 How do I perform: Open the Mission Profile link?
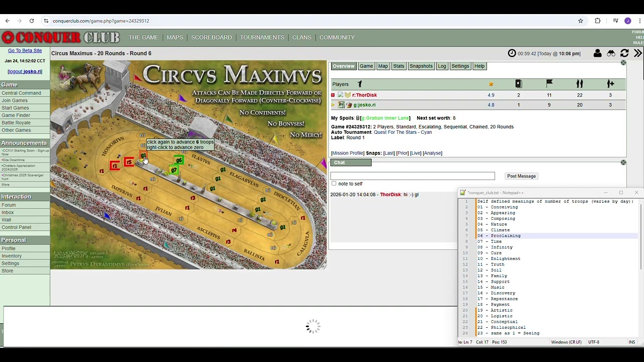tap(348, 153)
